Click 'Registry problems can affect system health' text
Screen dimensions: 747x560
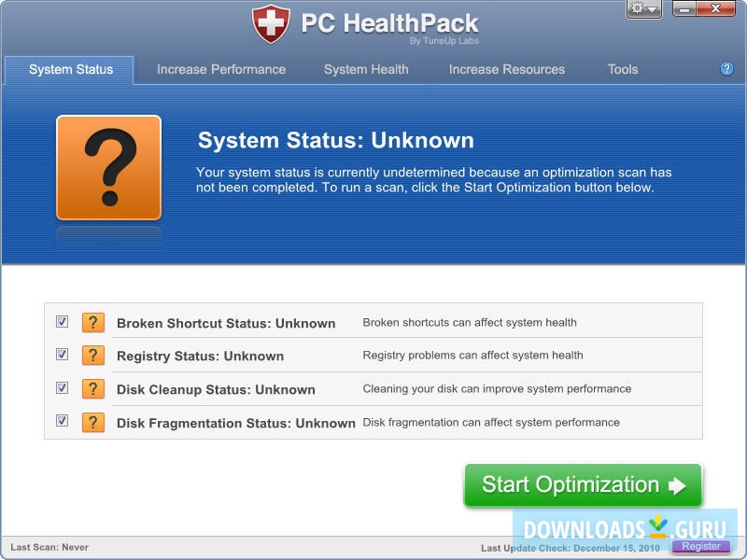472,356
